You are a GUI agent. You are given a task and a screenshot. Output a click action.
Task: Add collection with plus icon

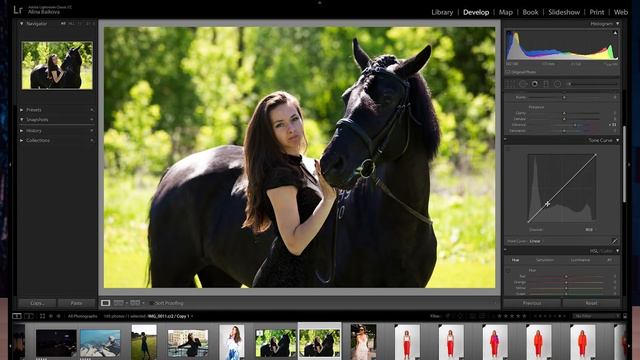pos(91,140)
